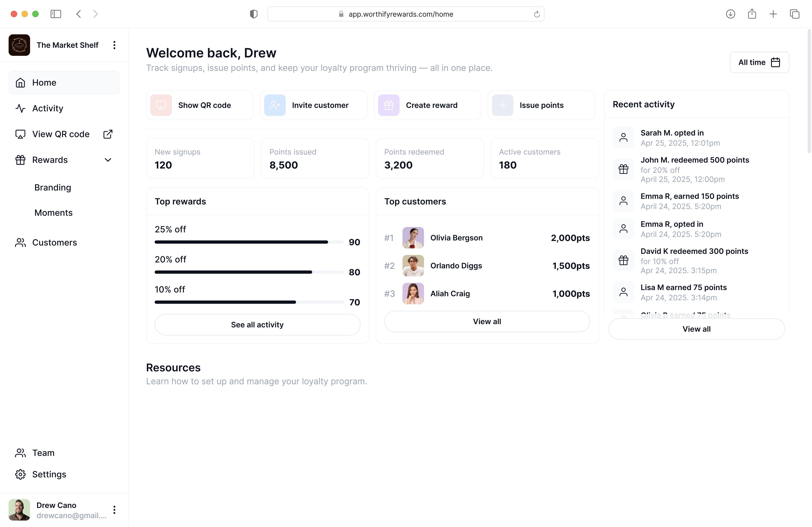Viewport: 812px width, 527px height.
Task: Click Create reward quick action
Action: point(427,105)
